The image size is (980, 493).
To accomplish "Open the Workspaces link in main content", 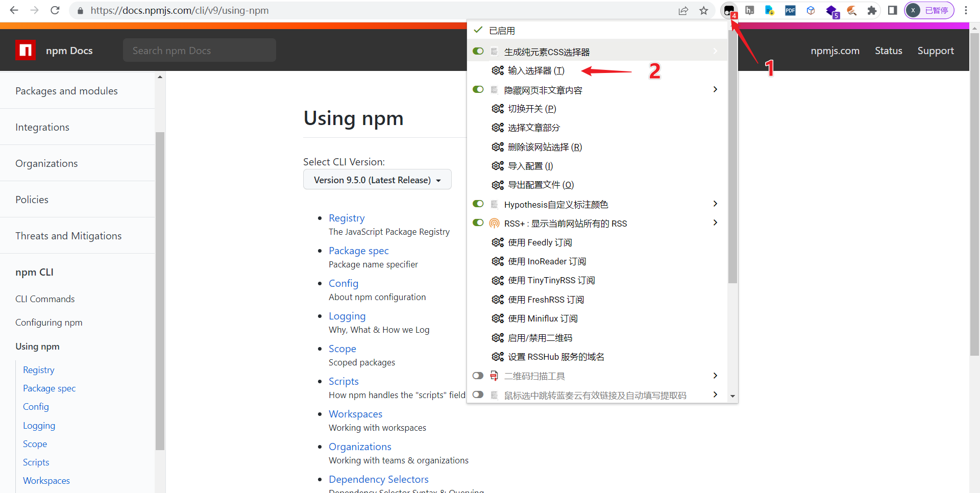I will [x=356, y=414].
